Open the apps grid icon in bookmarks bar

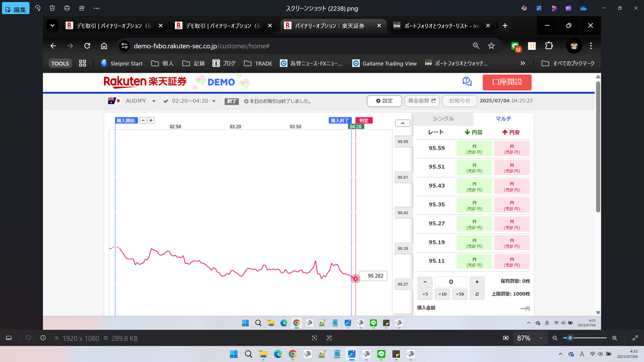(83, 63)
